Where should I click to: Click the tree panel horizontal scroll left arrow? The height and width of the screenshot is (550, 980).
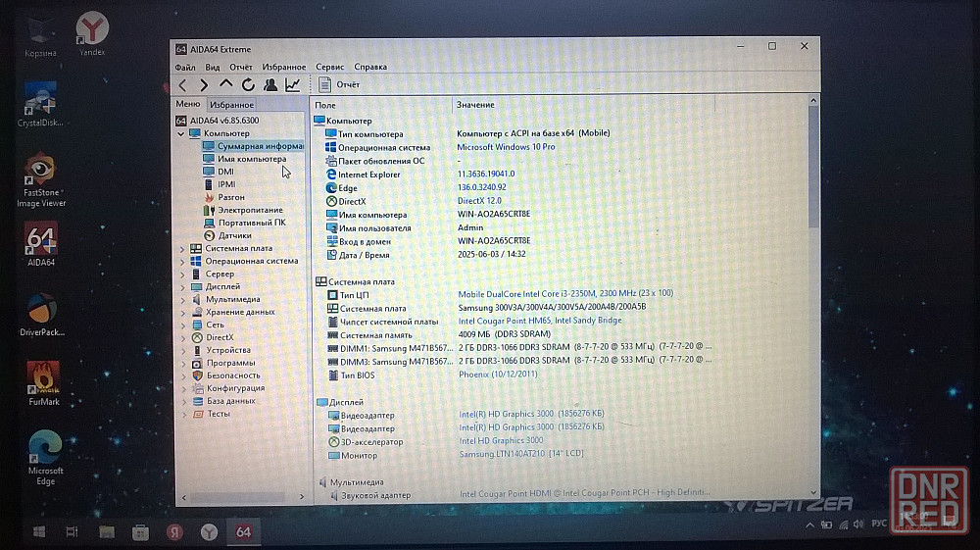[184, 497]
